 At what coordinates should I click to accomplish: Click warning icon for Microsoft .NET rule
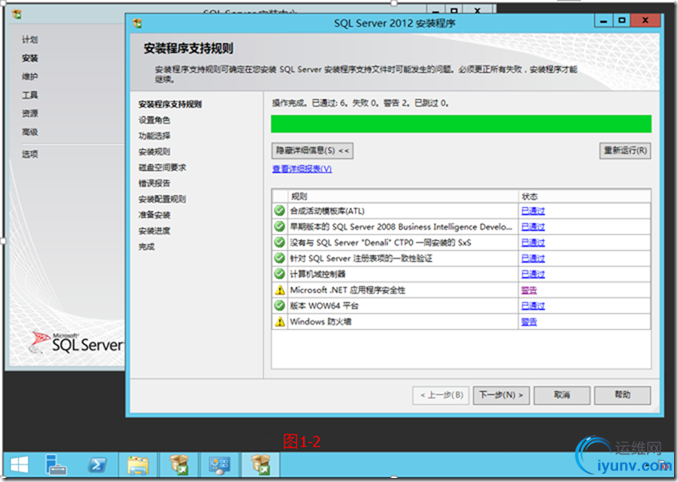(280, 290)
